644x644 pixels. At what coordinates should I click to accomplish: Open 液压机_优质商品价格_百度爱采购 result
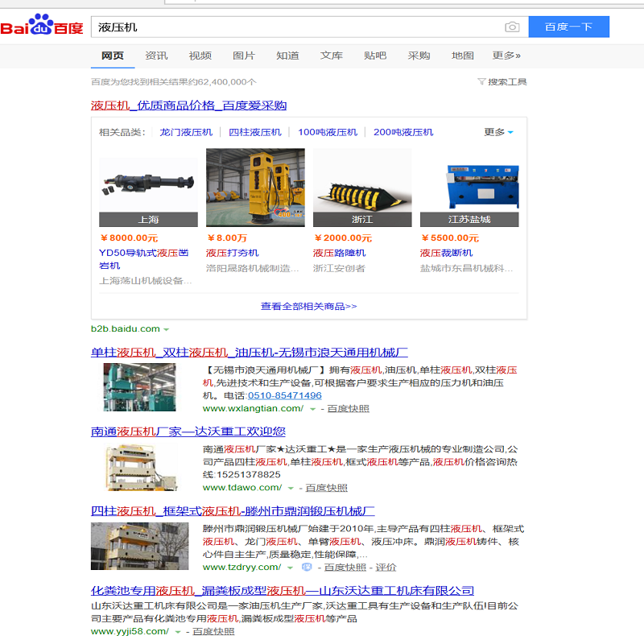click(x=188, y=105)
